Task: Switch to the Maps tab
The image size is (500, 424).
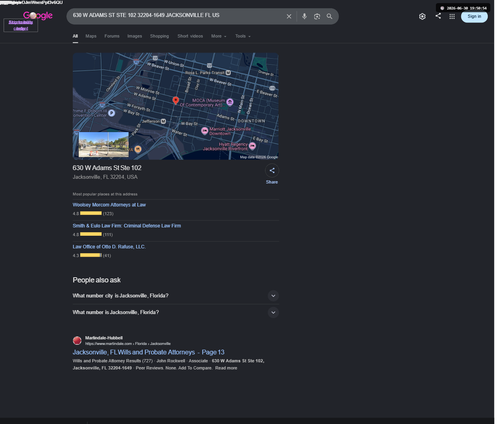Action: click(91, 36)
